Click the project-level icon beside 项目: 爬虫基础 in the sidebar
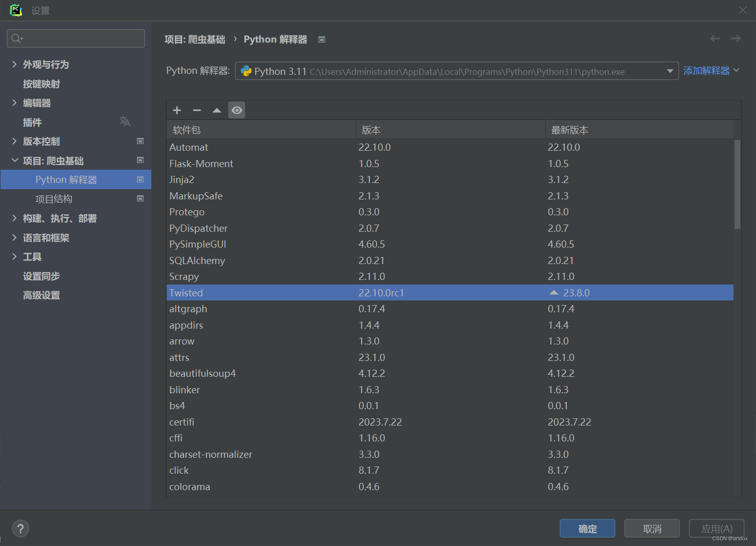756x546 pixels. [140, 160]
